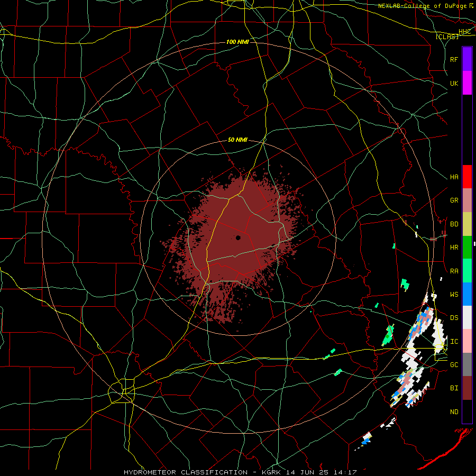
Task: Click the HA legend label
Action: tap(454, 177)
